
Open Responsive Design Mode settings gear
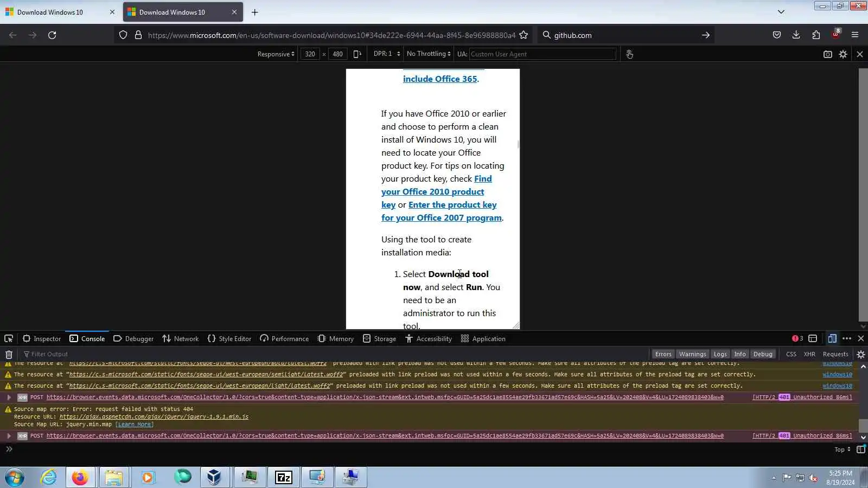pos(843,54)
